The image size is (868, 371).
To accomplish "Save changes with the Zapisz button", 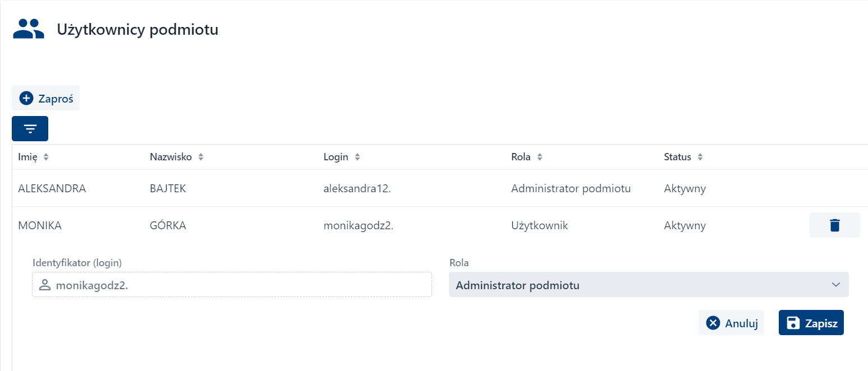I will tap(811, 323).
